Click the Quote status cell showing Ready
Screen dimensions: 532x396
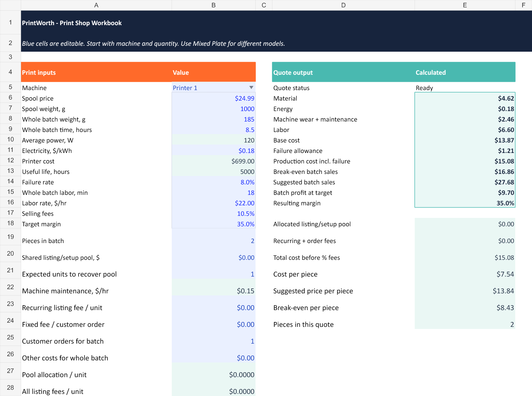pyautogui.click(x=465, y=88)
